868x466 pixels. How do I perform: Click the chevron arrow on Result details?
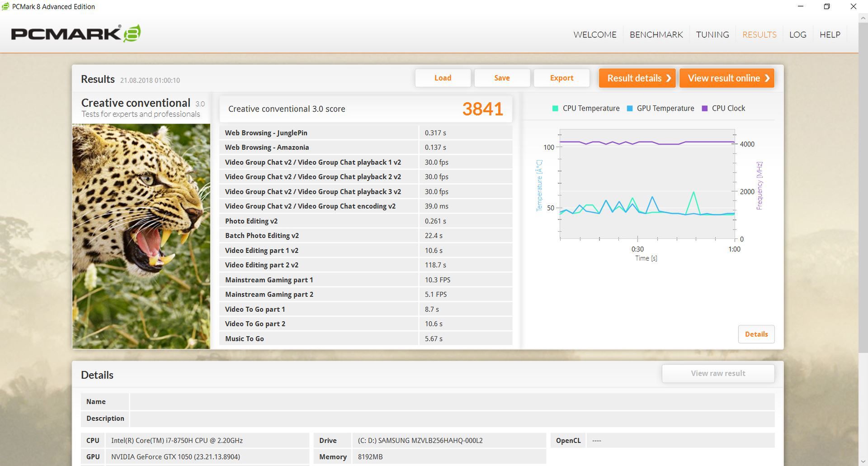click(669, 78)
